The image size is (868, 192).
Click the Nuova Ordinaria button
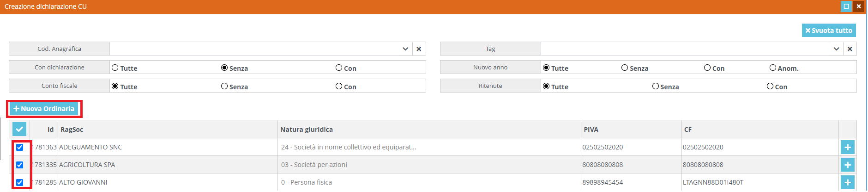(x=44, y=109)
